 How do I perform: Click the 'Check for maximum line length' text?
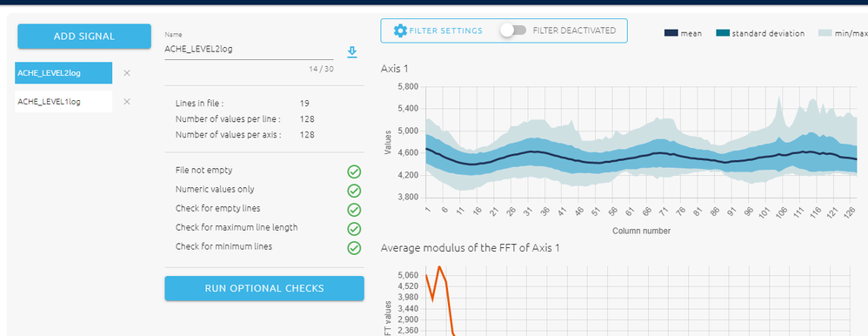237,227
